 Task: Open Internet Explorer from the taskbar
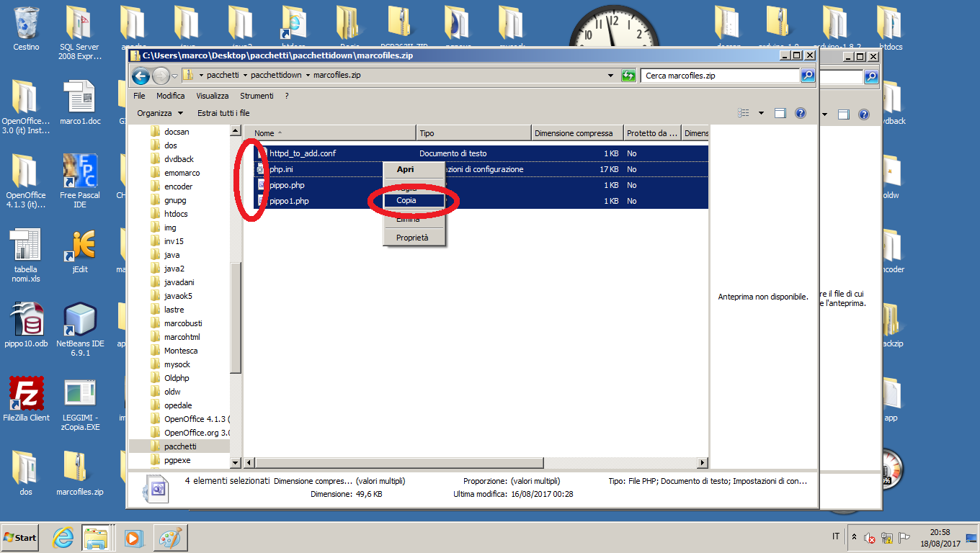(63, 537)
